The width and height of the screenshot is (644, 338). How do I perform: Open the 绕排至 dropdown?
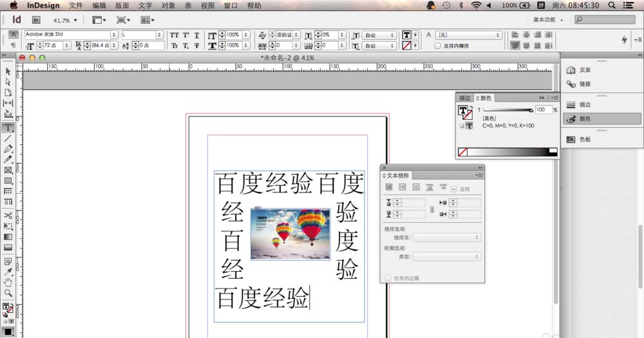pos(446,238)
